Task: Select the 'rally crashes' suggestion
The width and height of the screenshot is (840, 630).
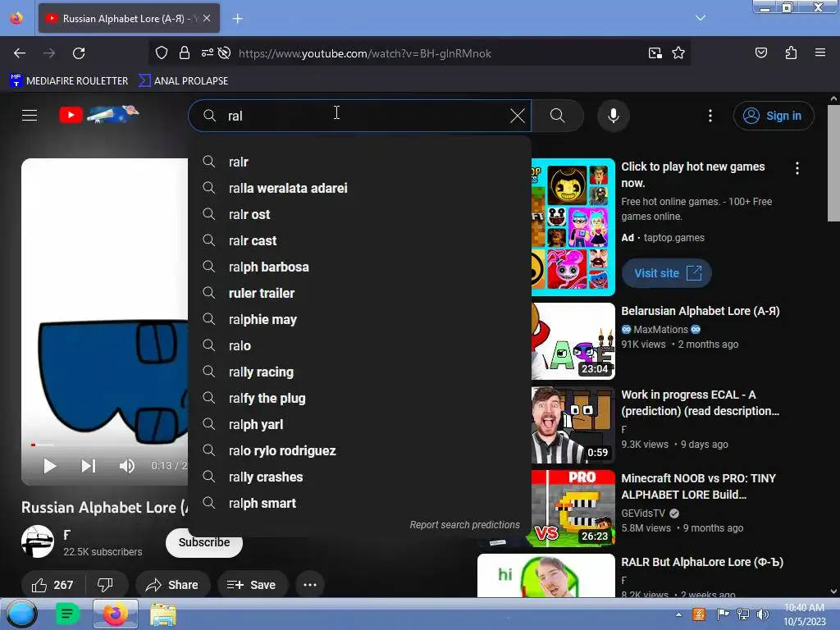Action: (359, 477)
